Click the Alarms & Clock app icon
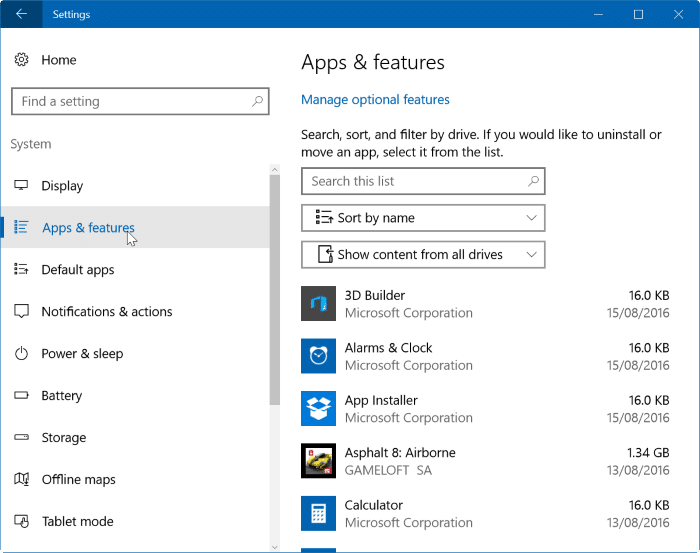Viewport: 700px width, 553px height. (x=318, y=356)
